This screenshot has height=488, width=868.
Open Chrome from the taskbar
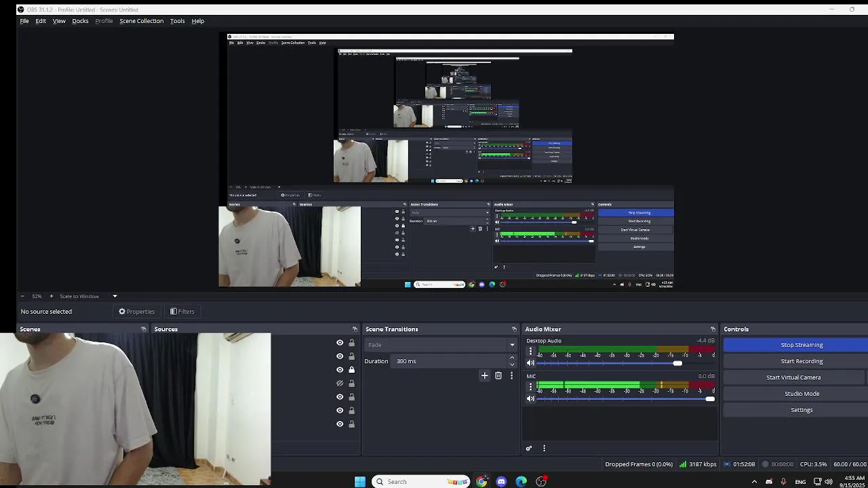481,481
